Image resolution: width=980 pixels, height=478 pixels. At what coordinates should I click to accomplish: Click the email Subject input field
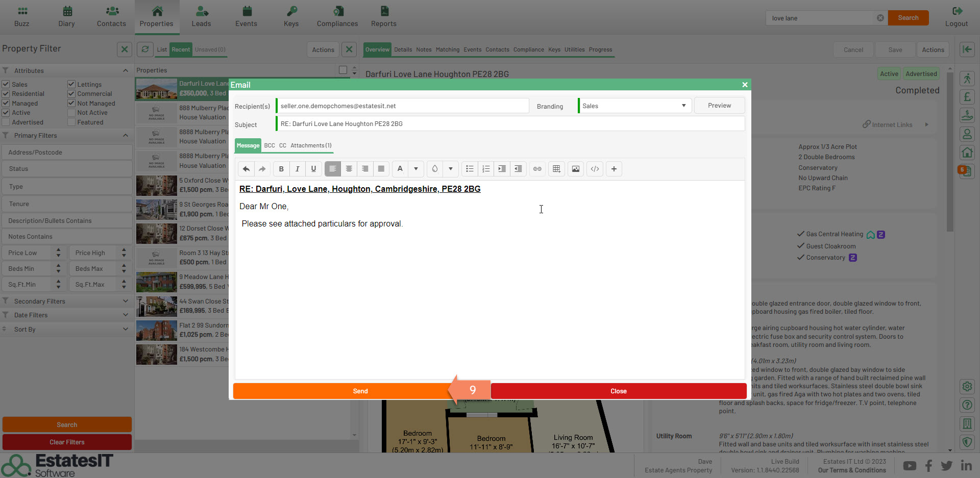click(x=510, y=124)
